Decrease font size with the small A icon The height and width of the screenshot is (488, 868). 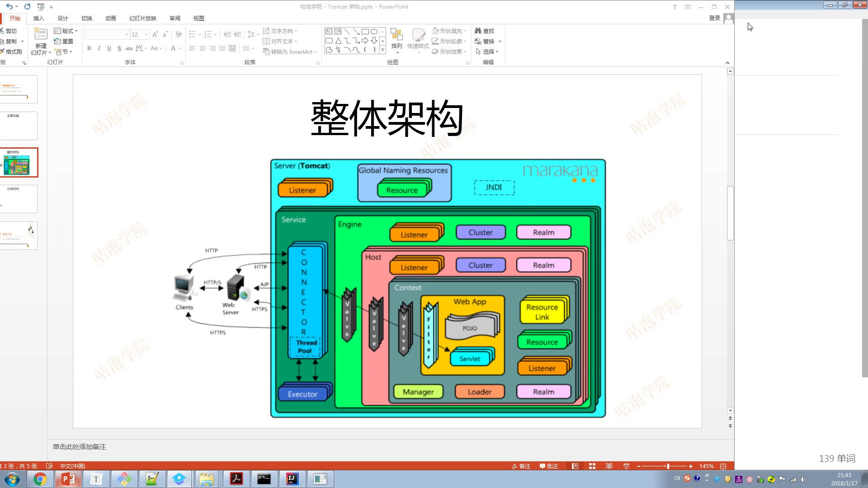[165, 34]
